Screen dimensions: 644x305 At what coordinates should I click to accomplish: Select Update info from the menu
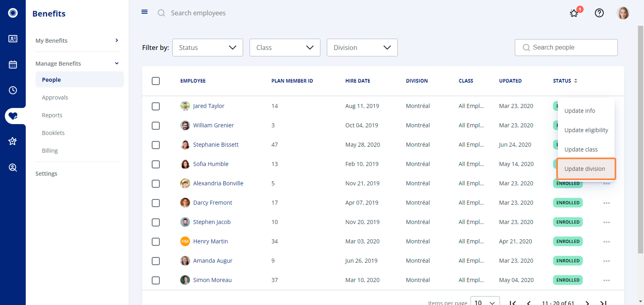click(586, 111)
